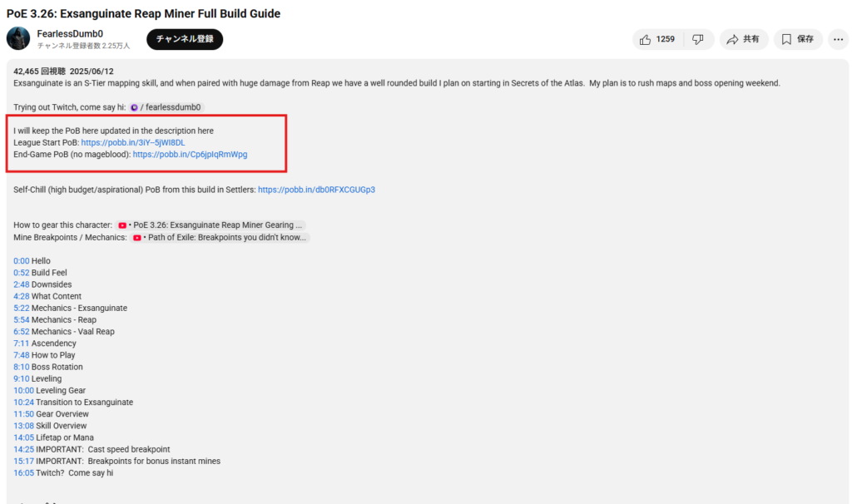Image resolution: width=852 pixels, height=504 pixels.
Task: Jump to 0:00 Hello timestamp
Action: [21, 260]
